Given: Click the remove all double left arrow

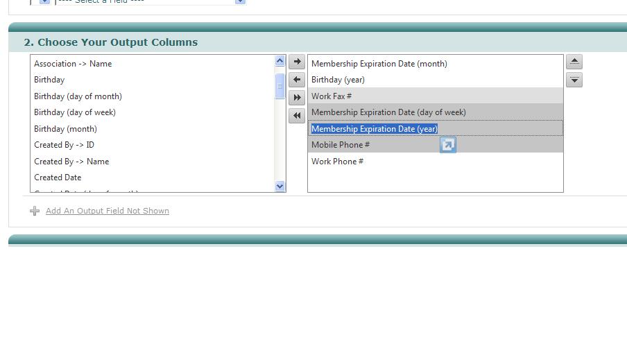Looking at the screenshot, I should pos(297,116).
